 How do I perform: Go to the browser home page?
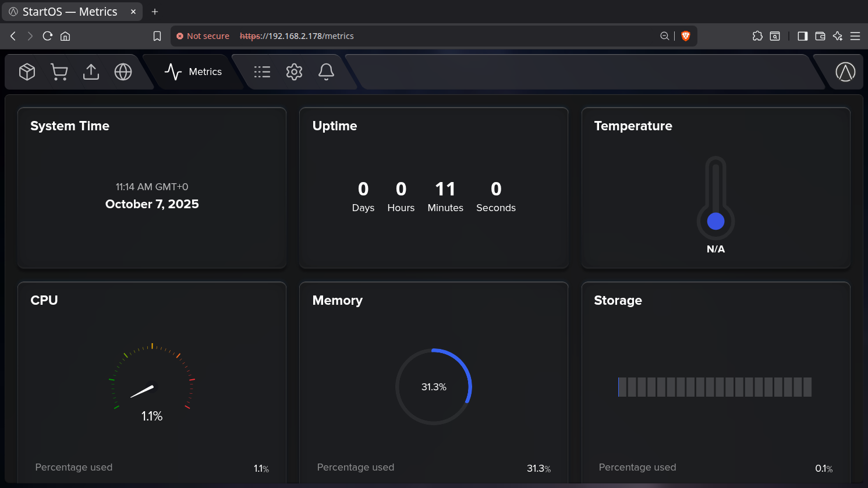pos(65,36)
